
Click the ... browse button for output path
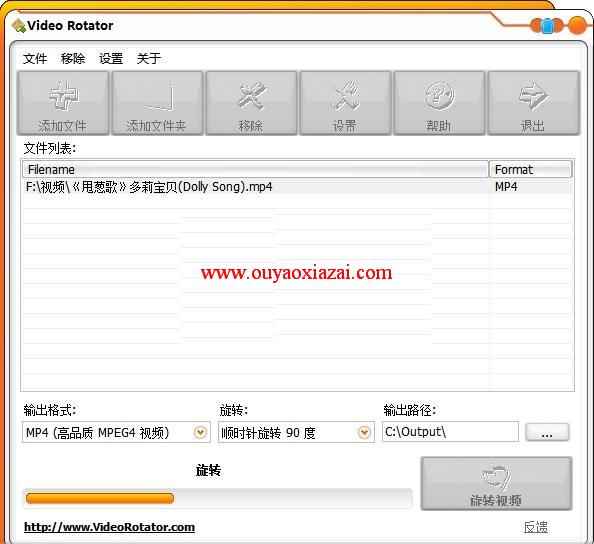(547, 432)
